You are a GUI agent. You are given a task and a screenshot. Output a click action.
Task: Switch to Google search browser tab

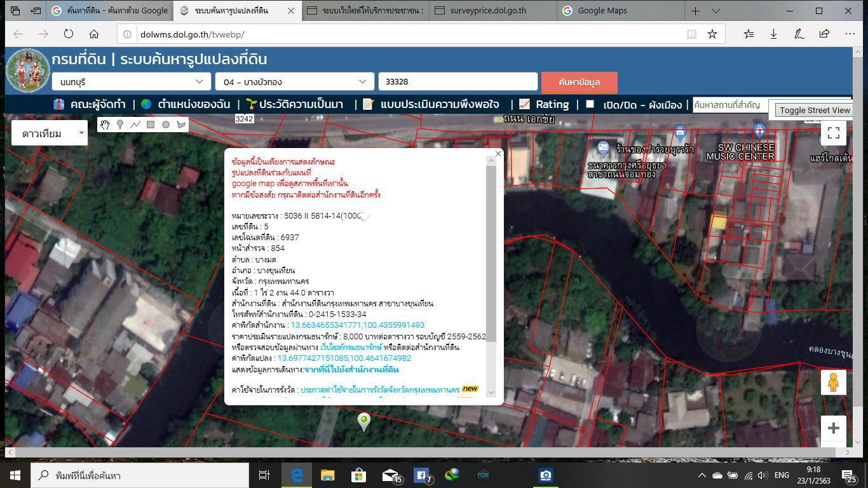(110, 11)
